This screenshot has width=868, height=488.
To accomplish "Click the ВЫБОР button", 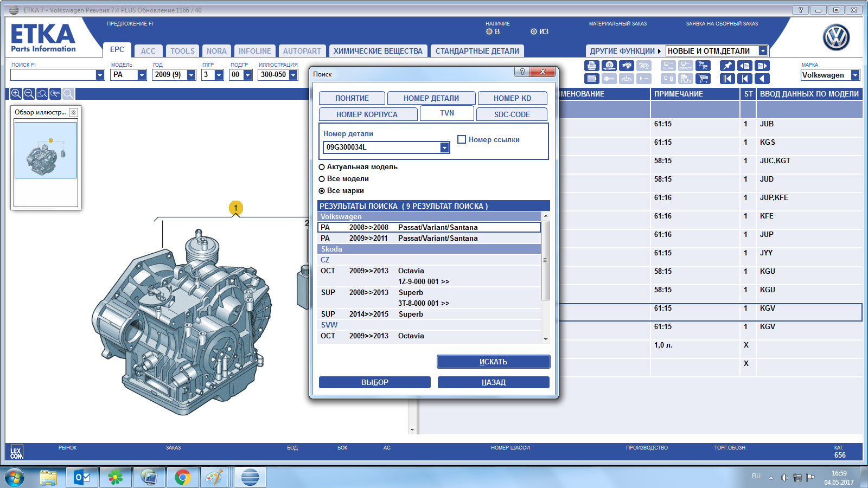I will tap(375, 382).
